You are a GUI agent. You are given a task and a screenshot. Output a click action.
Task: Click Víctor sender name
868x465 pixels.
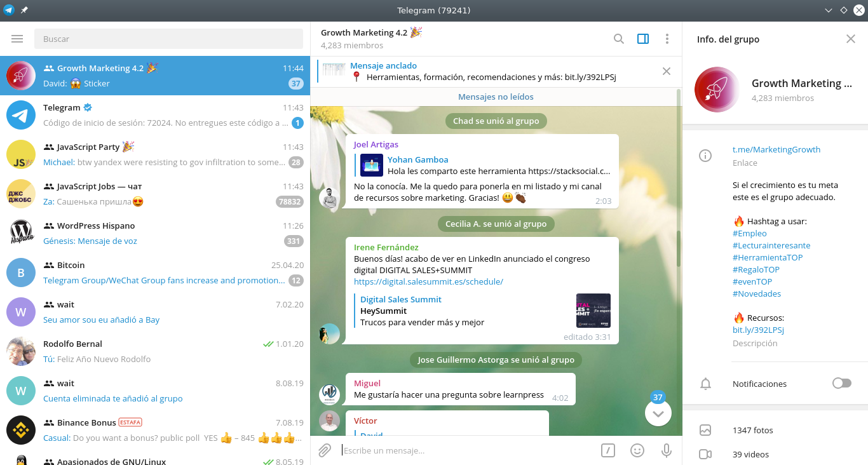coord(365,421)
